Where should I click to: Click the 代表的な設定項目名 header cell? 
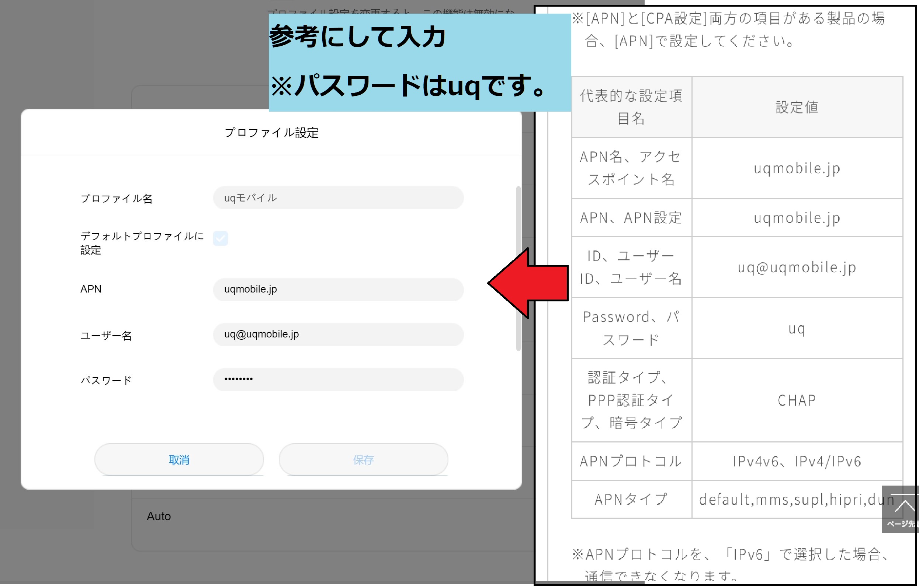point(631,107)
